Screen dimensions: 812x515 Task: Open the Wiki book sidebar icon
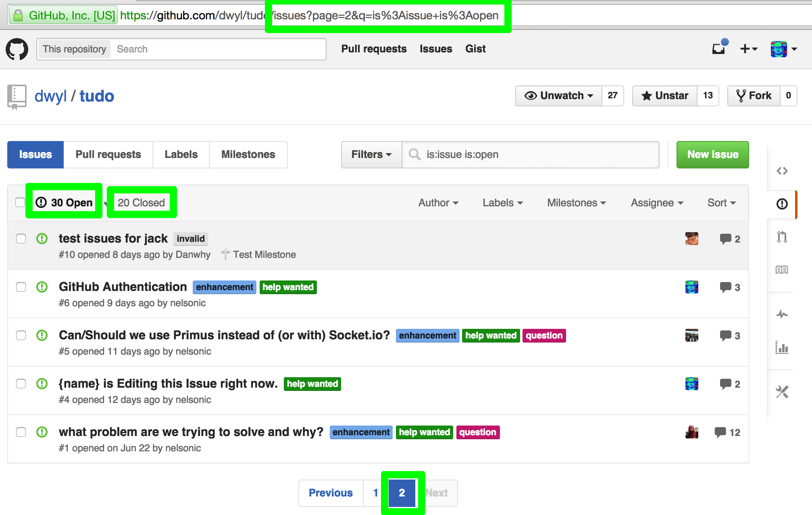point(782,270)
